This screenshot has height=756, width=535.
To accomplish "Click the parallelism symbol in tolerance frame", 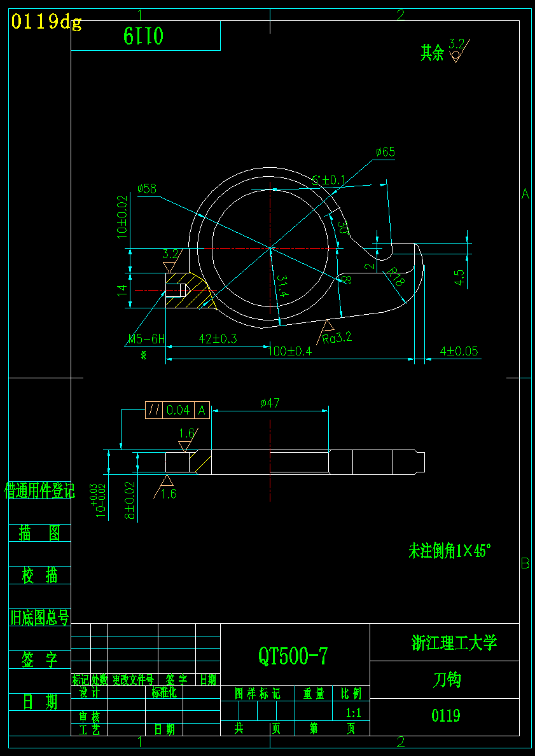I will [x=155, y=410].
